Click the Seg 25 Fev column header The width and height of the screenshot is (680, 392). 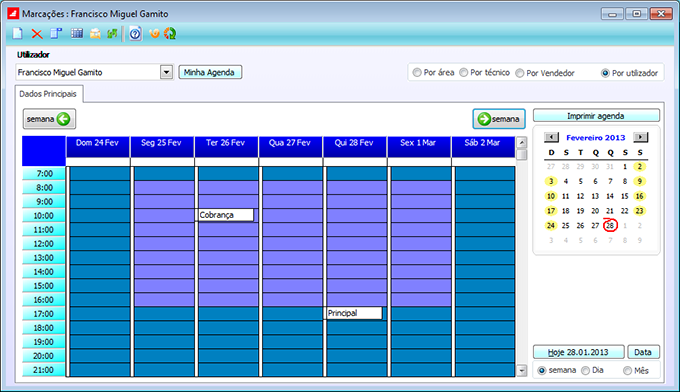[161, 147]
